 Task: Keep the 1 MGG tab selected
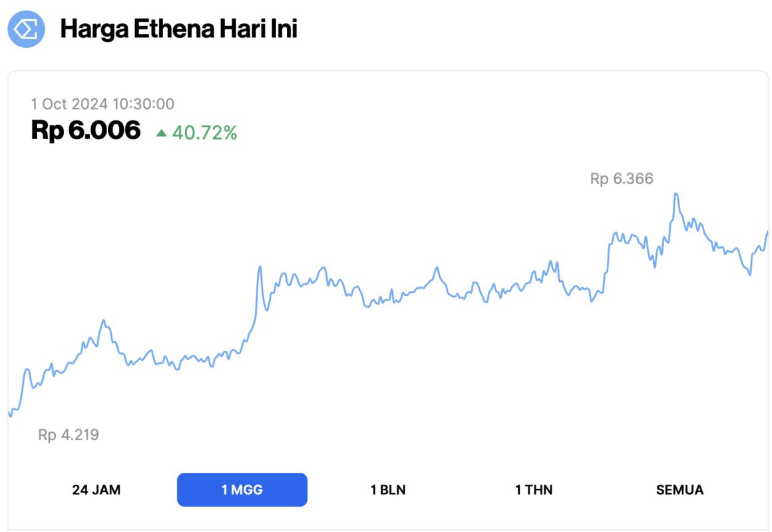[x=242, y=489]
